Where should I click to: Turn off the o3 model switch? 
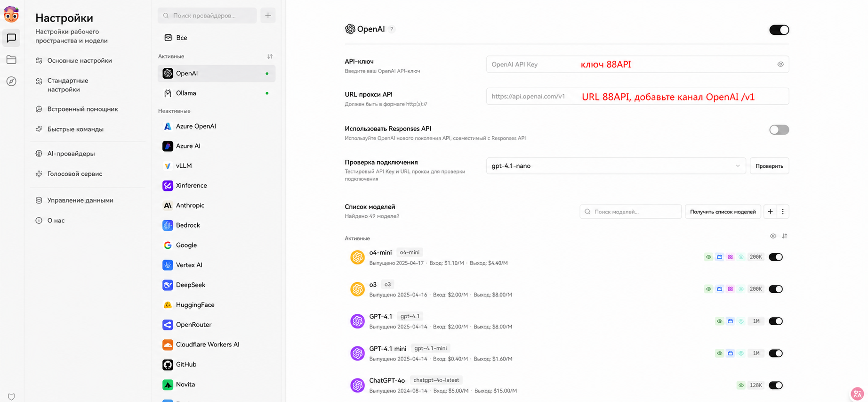776,289
